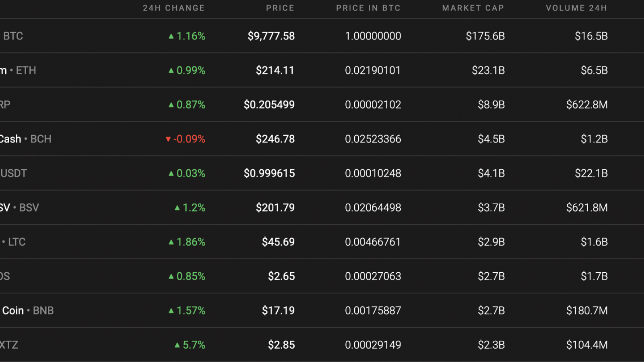Select the ETH BTC price 0.02190101
Image resolution: width=644 pixels, height=362 pixels.
373,70
